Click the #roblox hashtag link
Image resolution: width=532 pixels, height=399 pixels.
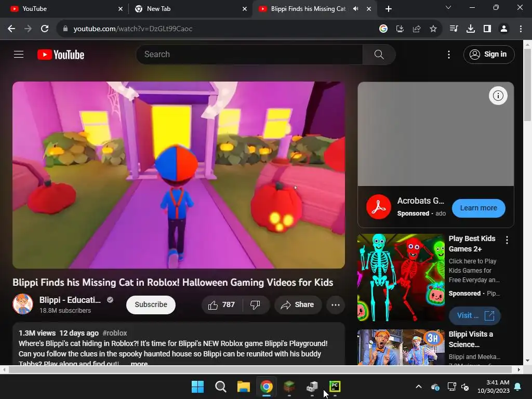pyautogui.click(x=115, y=333)
